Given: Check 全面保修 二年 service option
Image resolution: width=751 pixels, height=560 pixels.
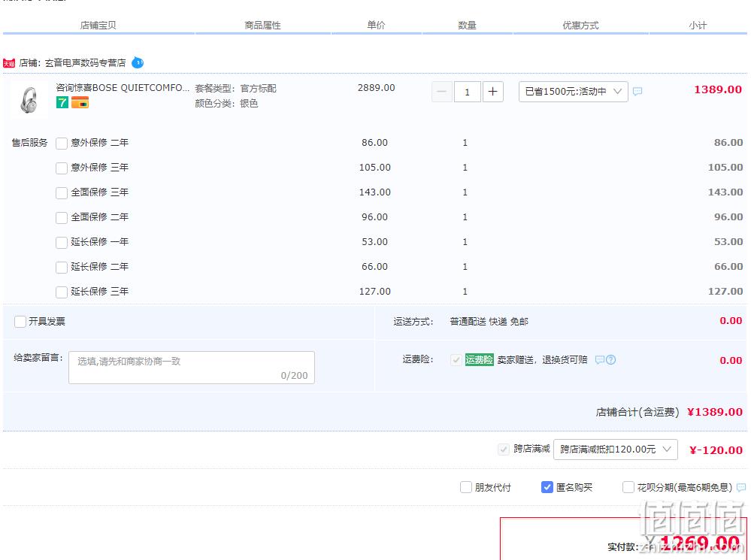Looking at the screenshot, I should point(62,218).
